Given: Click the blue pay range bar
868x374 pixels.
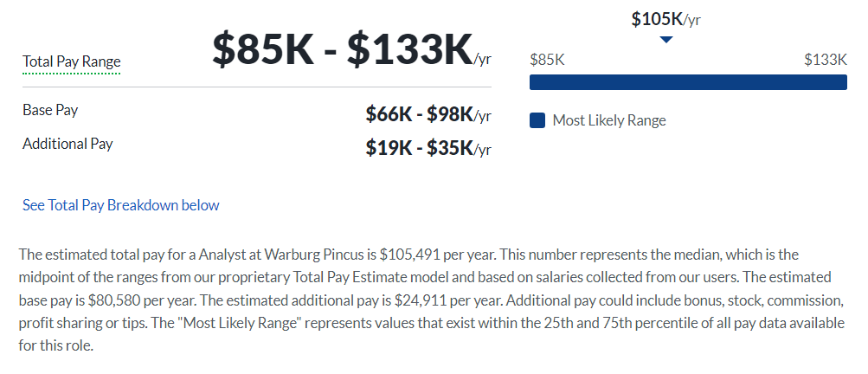Looking at the screenshot, I should (x=688, y=82).
